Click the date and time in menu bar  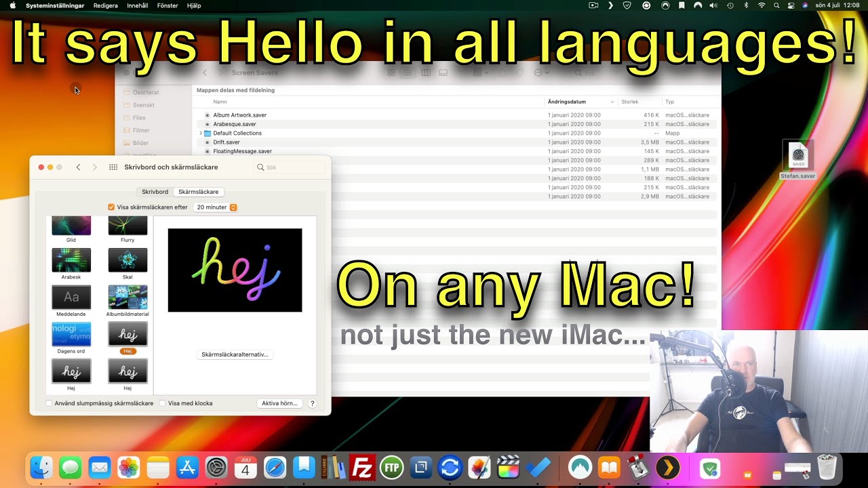point(837,5)
